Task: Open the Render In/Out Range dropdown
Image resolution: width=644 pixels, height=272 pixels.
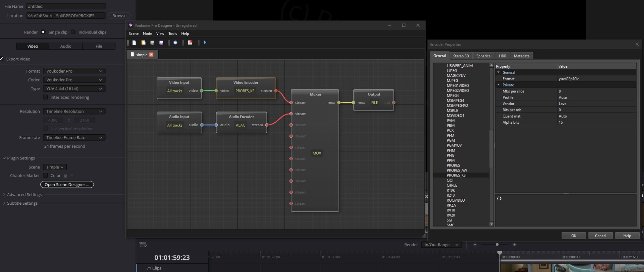Action: pyautogui.click(x=441, y=245)
